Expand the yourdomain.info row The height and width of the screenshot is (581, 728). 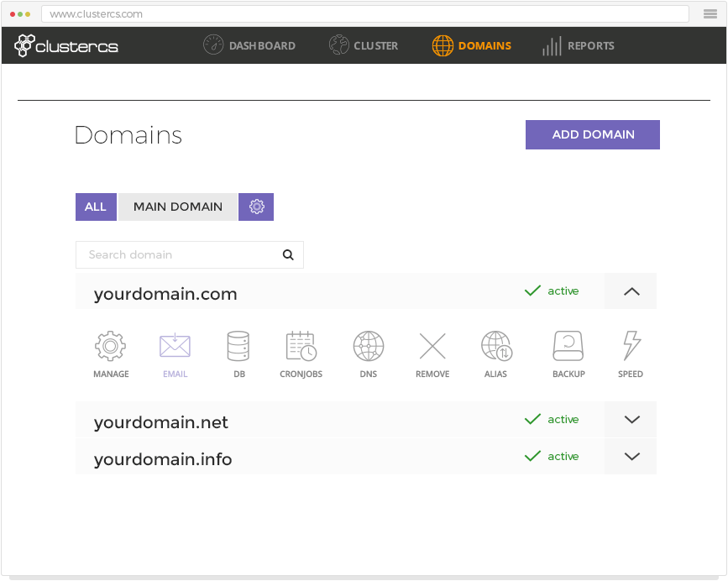(x=631, y=457)
